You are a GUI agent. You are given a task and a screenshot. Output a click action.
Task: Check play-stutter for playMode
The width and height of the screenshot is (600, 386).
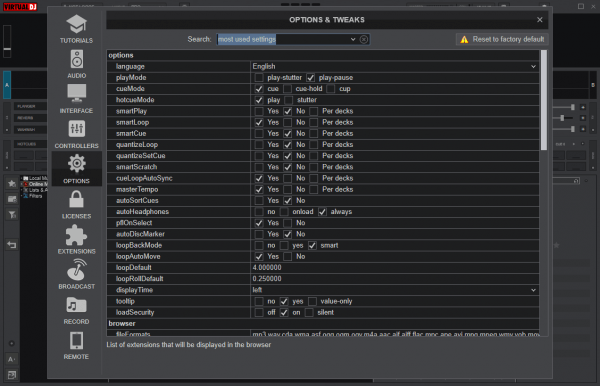259,78
